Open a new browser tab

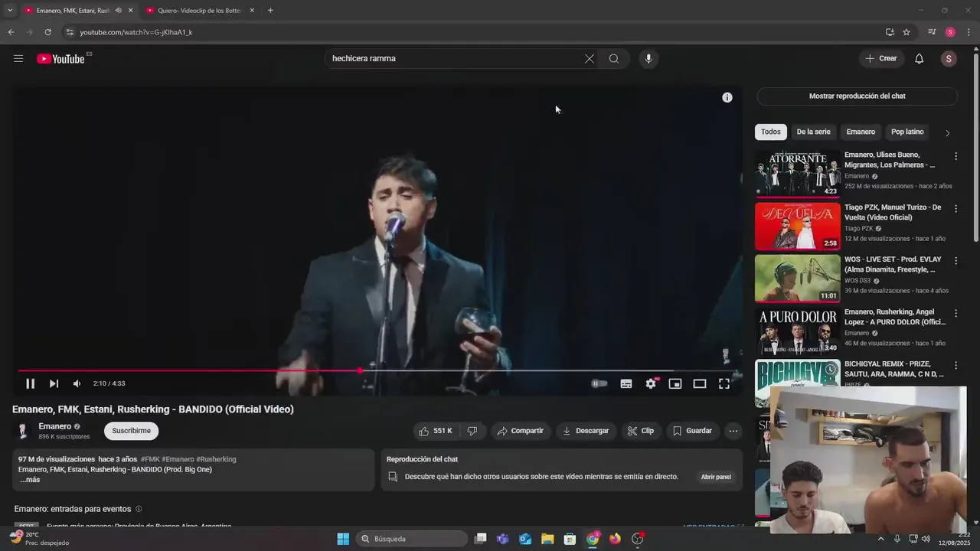(270, 11)
